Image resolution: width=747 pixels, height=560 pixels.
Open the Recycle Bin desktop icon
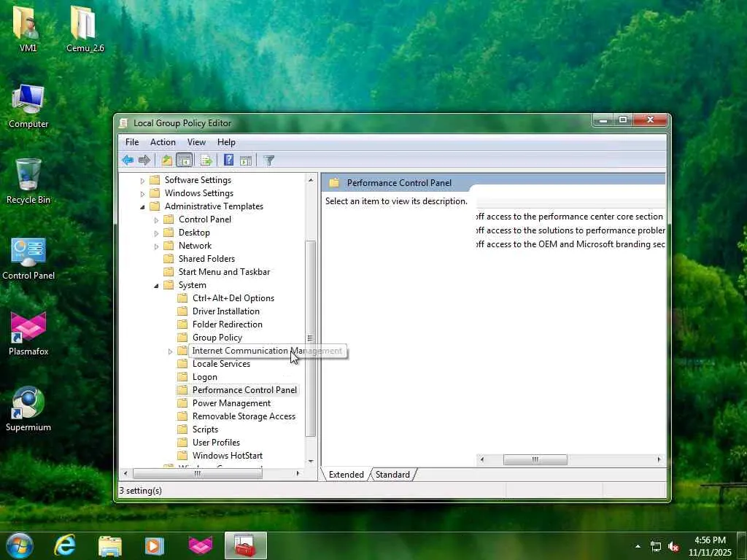[28, 182]
